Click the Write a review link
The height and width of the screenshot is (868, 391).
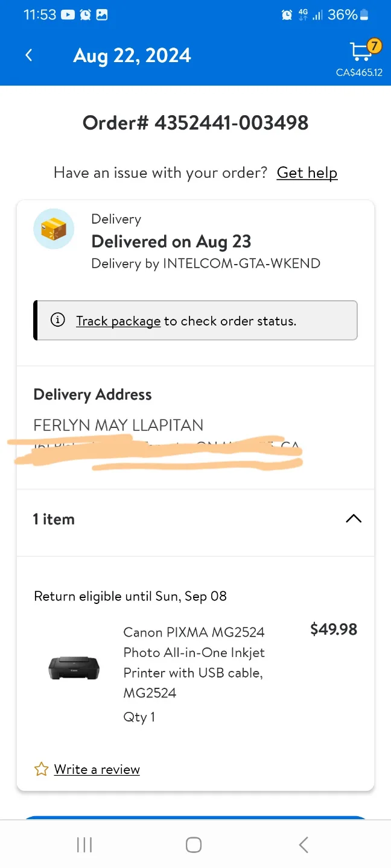point(97,769)
